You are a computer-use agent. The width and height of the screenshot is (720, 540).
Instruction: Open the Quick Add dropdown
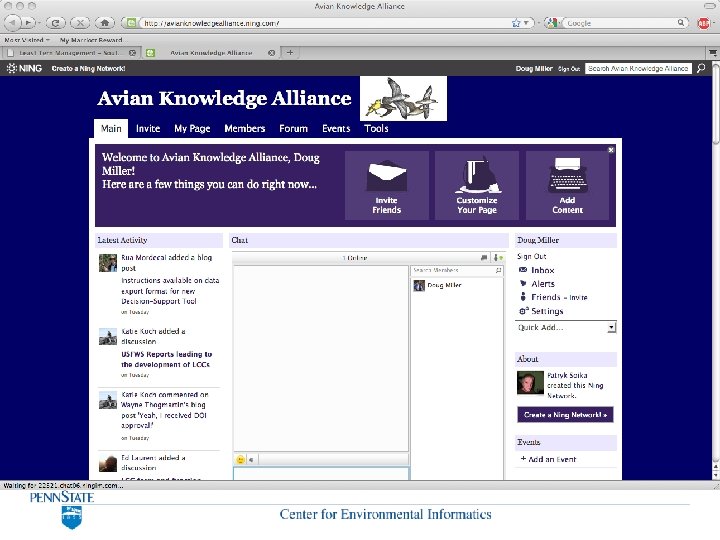pos(566,327)
